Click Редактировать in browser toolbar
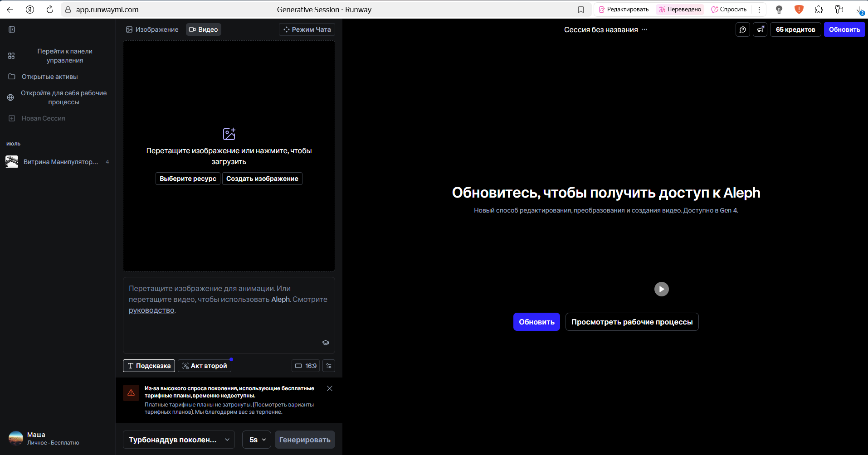This screenshot has width=868, height=455. 624,10
